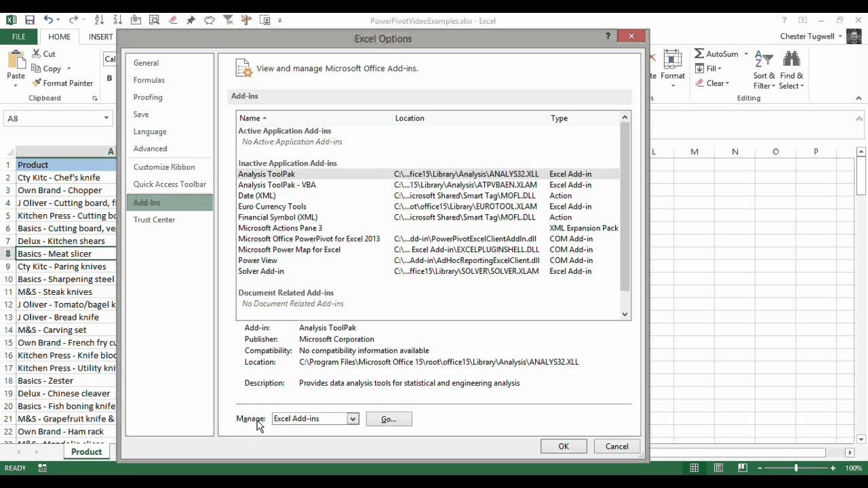The image size is (868, 488).
Task: Click Cancel in Excel Options
Action: 617,447
